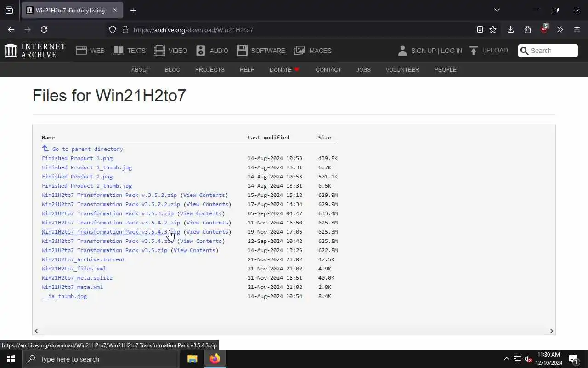This screenshot has width=588, height=368.
Task: Click the UPLOAD button
Action: [x=488, y=51]
